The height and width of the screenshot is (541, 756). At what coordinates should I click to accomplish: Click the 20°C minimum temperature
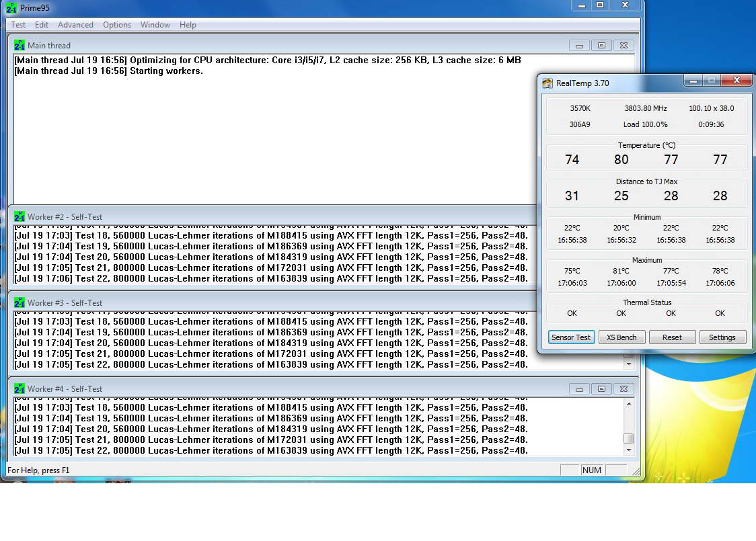[x=621, y=228]
